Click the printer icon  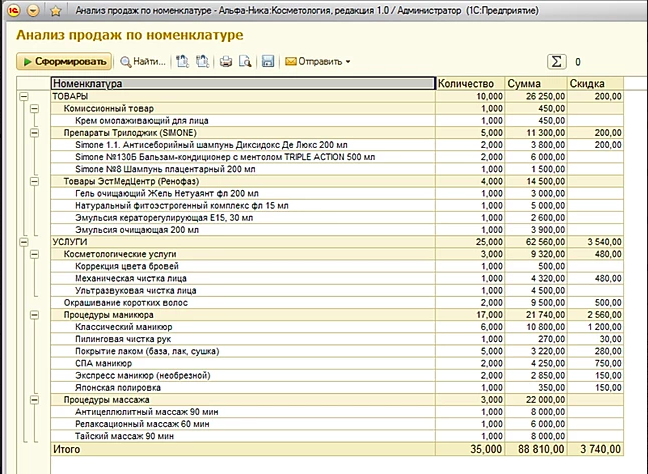pos(226,62)
